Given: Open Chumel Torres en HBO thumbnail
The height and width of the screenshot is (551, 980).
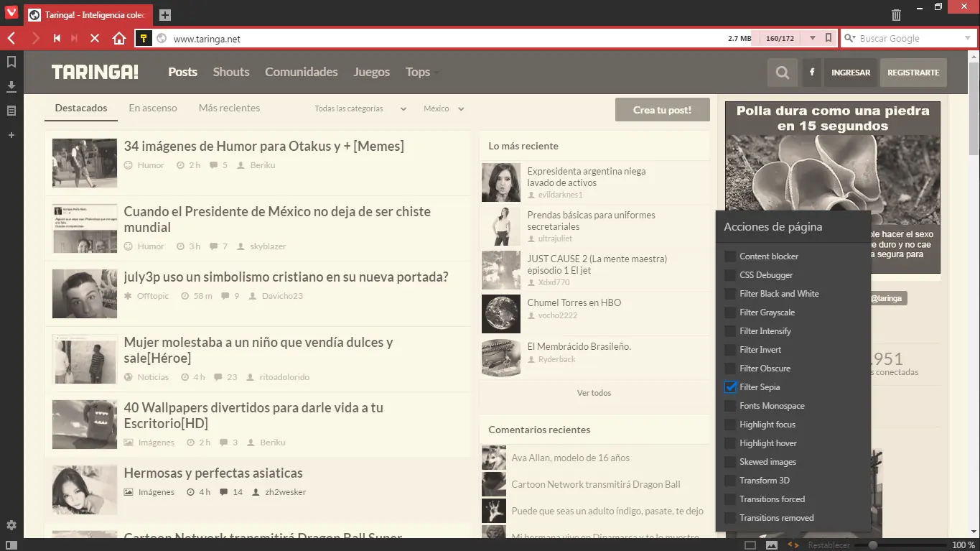Looking at the screenshot, I should click(x=501, y=314).
